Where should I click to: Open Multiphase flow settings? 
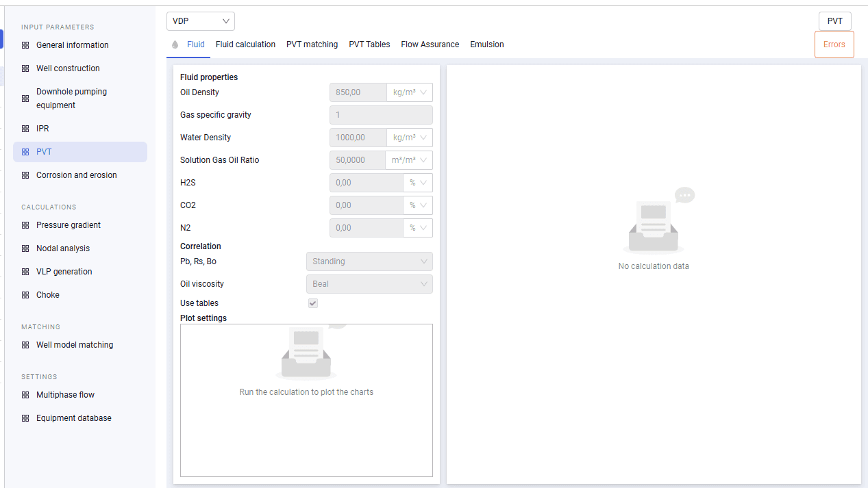(80, 395)
